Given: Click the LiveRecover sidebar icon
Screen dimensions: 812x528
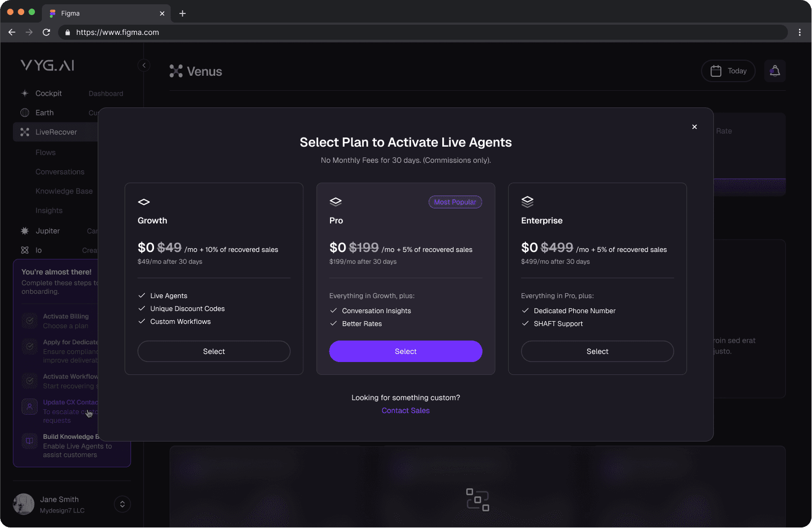Looking at the screenshot, I should 25,132.
